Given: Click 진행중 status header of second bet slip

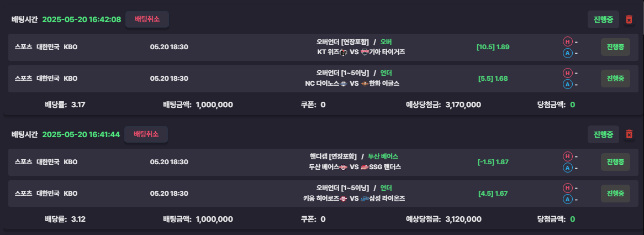Looking at the screenshot, I should pyautogui.click(x=603, y=134).
